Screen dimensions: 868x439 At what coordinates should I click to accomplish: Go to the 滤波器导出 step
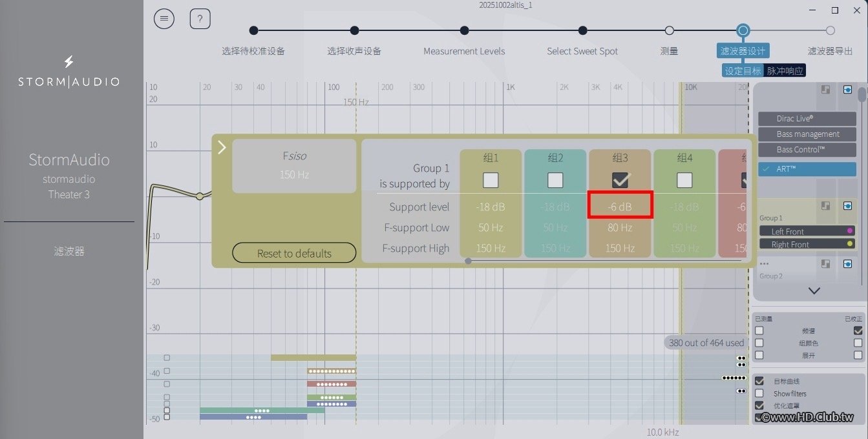click(831, 51)
